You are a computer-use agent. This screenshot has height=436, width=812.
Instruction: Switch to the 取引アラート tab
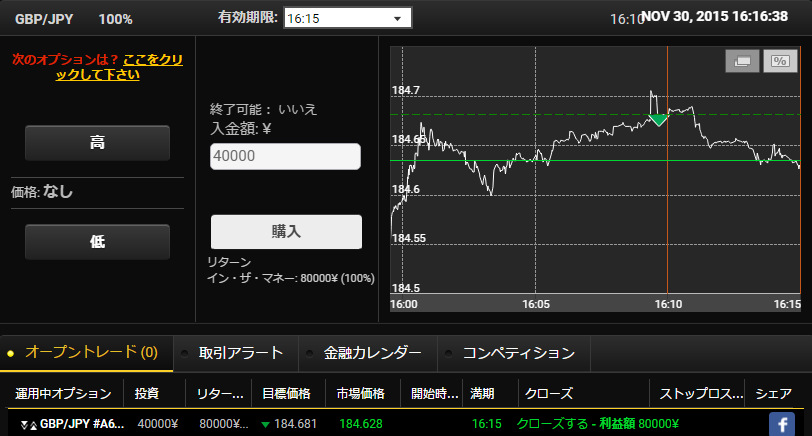pos(236,353)
